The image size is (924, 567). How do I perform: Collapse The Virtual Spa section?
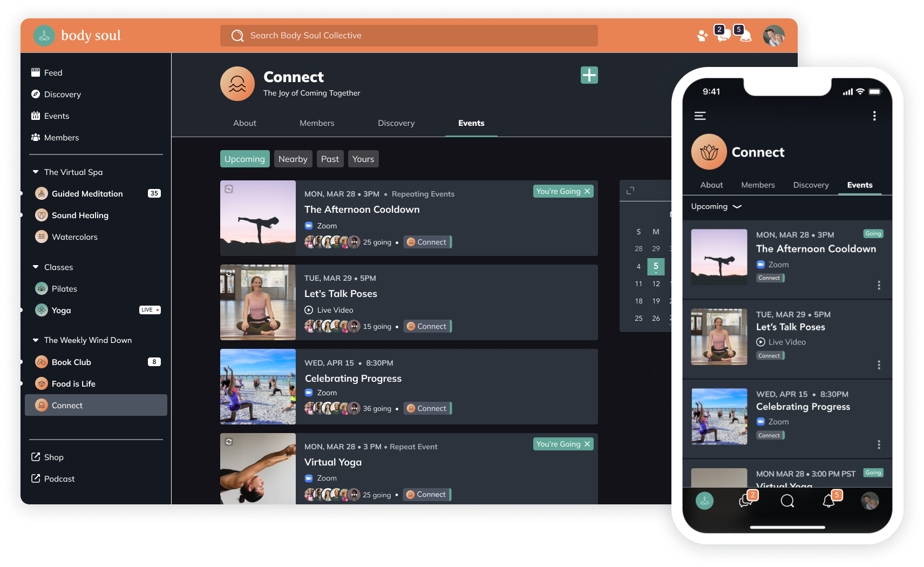click(x=36, y=172)
